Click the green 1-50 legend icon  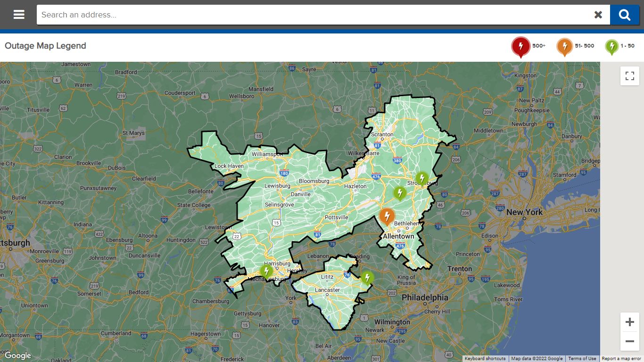pyautogui.click(x=611, y=47)
